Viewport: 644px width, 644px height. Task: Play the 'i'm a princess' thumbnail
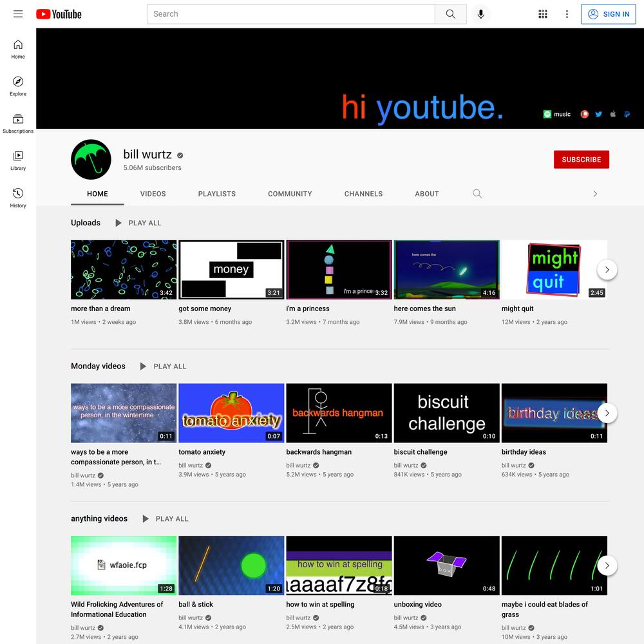tap(339, 270)
